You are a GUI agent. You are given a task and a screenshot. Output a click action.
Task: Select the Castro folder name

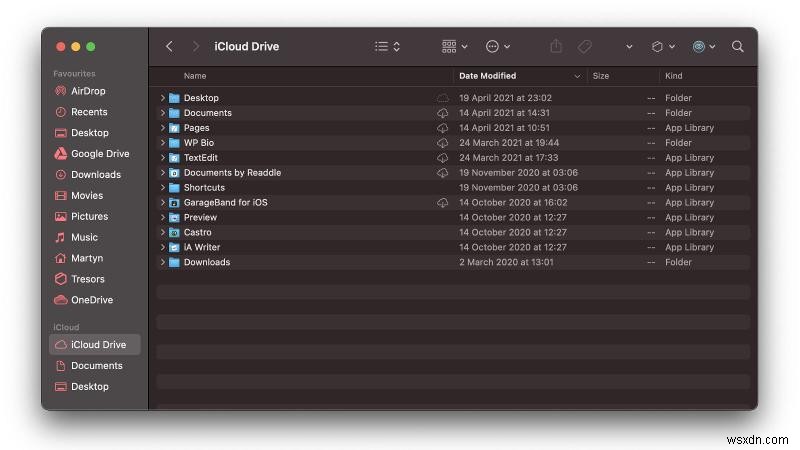pyautogui.click(x=197, y=232)
